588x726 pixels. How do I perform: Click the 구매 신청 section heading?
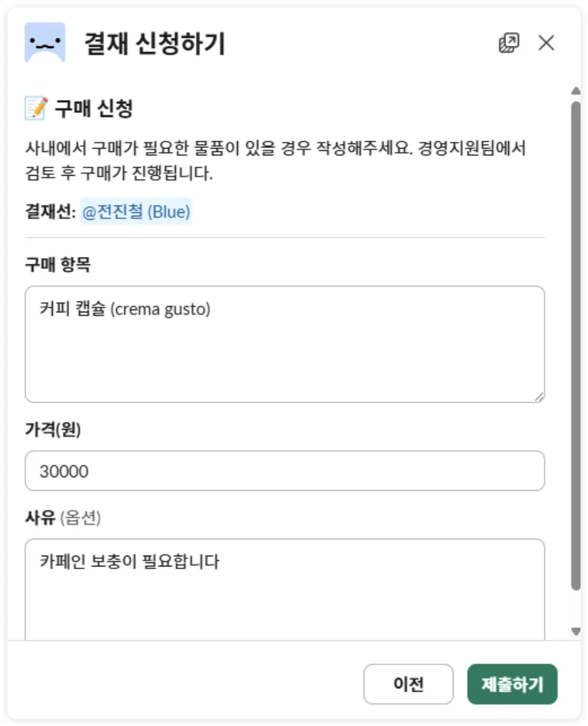tap(94, 108)
